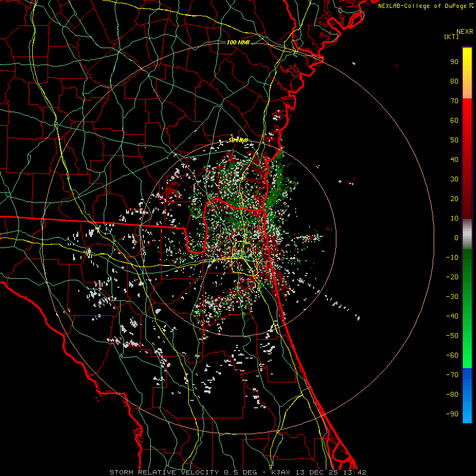Click the NEXR label above the color scale

465,32
